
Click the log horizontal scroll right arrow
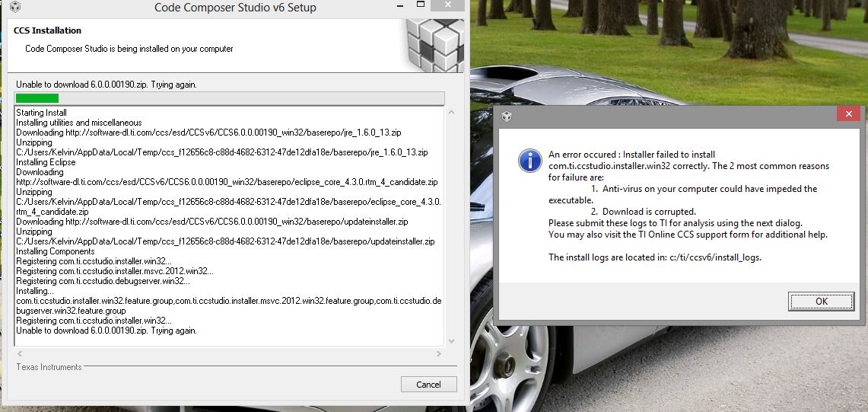(439, 353)
